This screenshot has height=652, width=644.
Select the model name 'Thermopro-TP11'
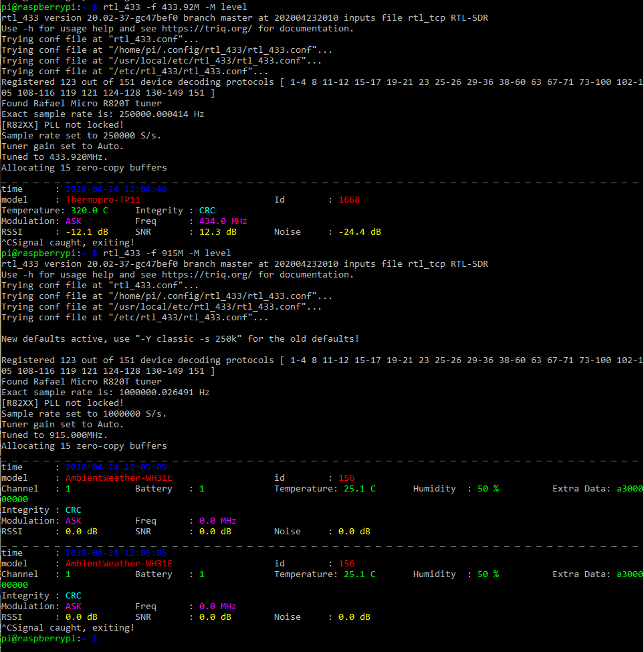coord(103,199)
